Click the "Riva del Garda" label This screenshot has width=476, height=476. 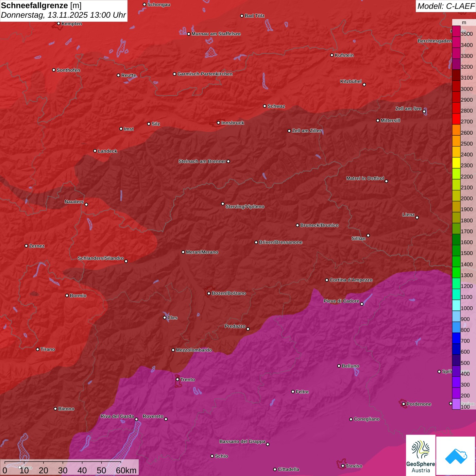pos(117,416)
